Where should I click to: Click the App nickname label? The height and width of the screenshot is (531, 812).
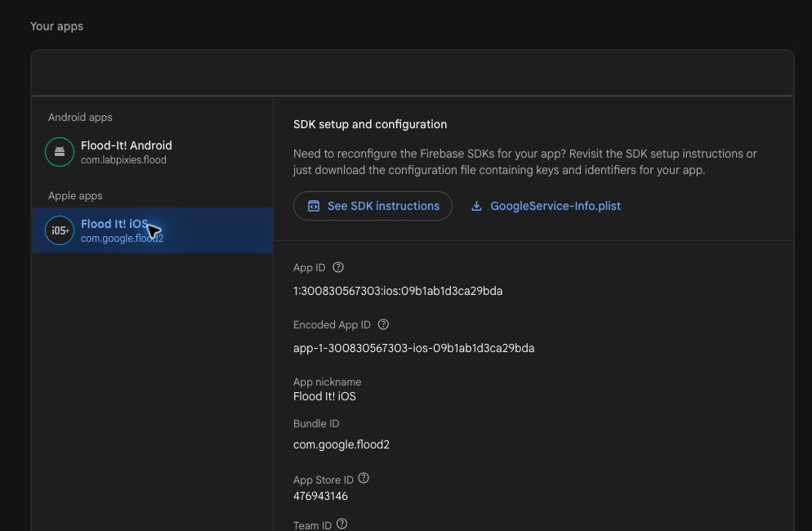click(x=328, y=382)
